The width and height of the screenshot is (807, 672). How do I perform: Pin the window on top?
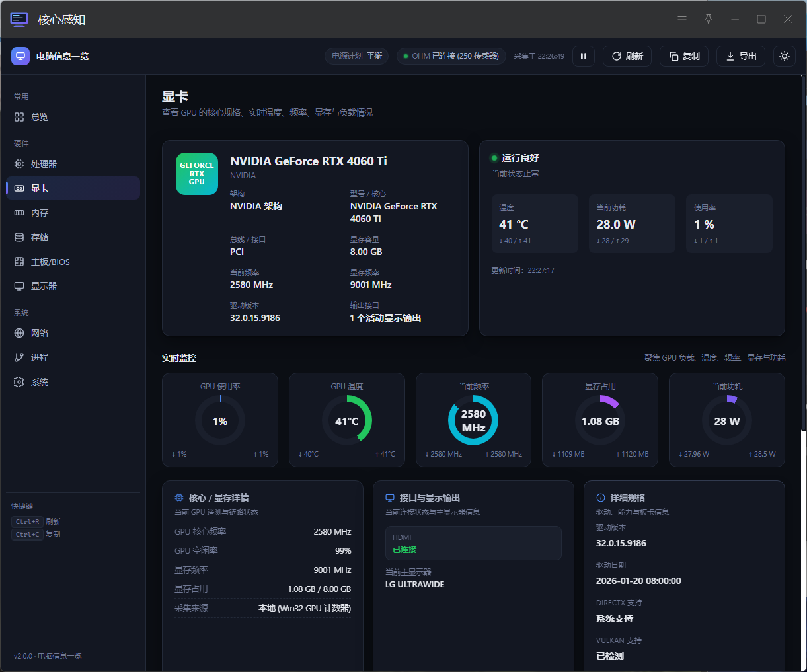[x=709, y=19]
